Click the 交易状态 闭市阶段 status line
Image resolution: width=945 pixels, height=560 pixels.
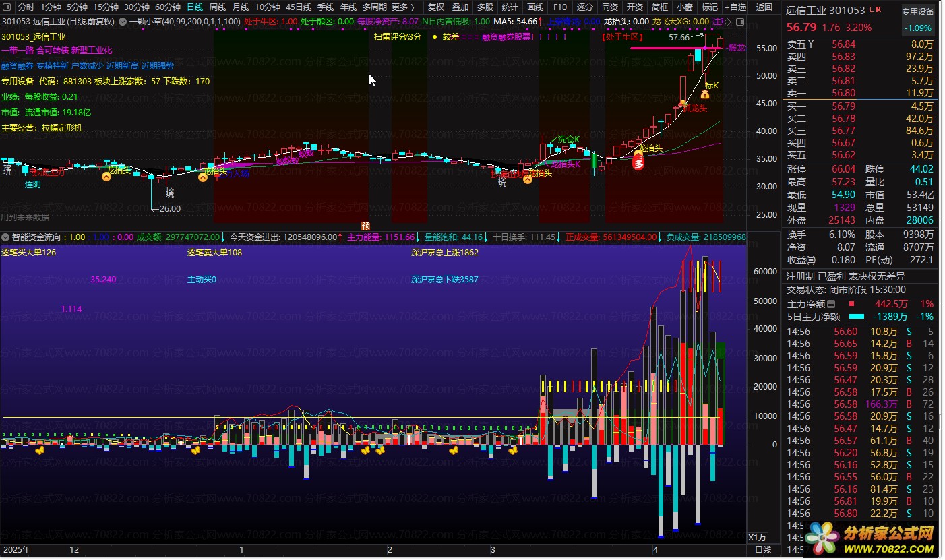[x=847, y=289]
